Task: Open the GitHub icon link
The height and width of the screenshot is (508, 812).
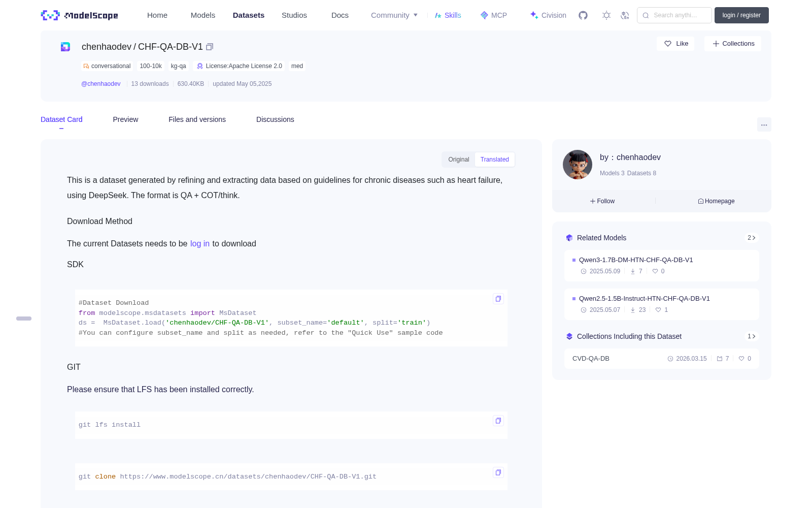Action: (583, 15)
